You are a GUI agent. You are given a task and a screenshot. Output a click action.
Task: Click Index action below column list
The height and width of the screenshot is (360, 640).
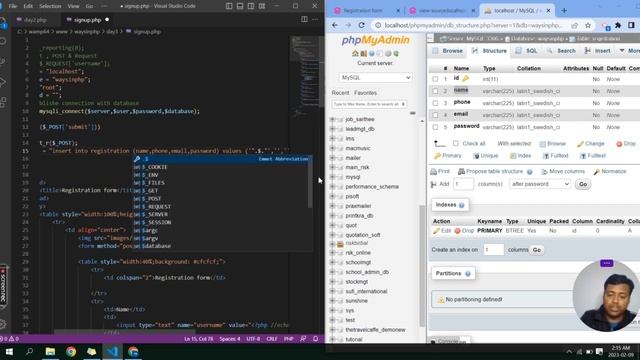click(520, 156)
